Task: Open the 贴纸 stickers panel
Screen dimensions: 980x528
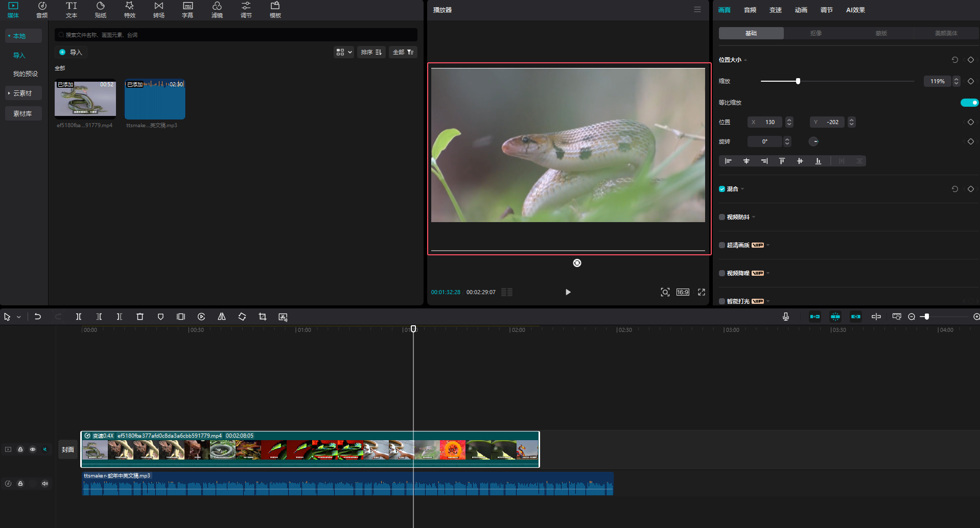Action: coord(101,10)
